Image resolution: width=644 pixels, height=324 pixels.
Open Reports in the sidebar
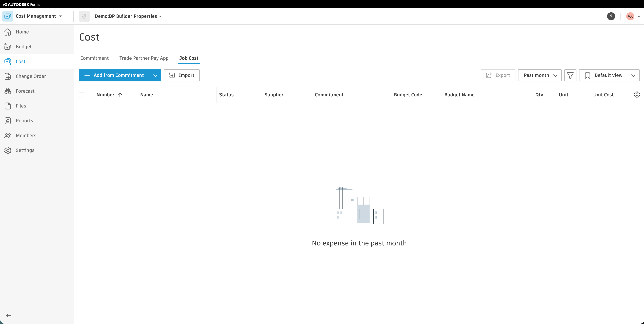pyautogui.click(x=37, y=121)
